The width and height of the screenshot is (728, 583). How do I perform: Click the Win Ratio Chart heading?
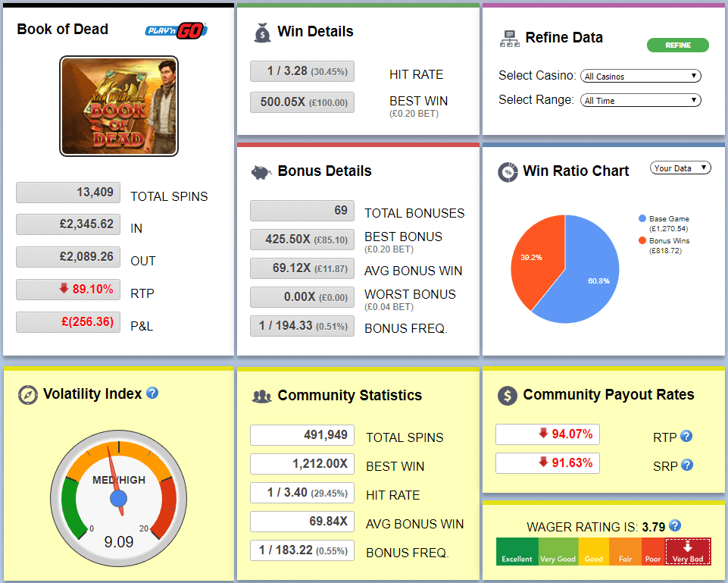[576, 171]
